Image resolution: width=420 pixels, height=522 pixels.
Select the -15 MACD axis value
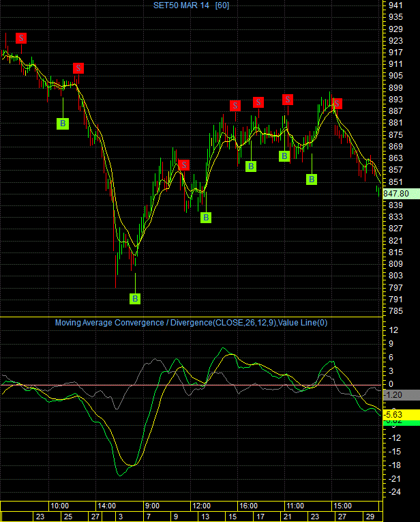coord(394,452)
